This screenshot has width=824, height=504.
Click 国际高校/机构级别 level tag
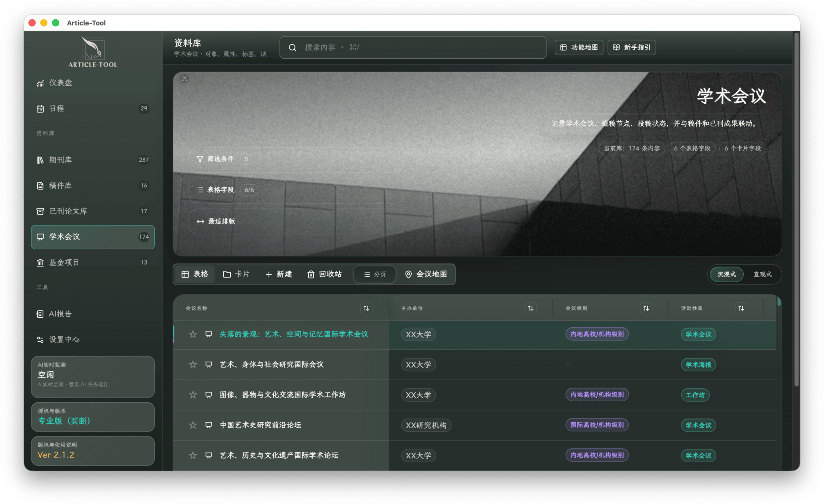click(x=597, y=425)
